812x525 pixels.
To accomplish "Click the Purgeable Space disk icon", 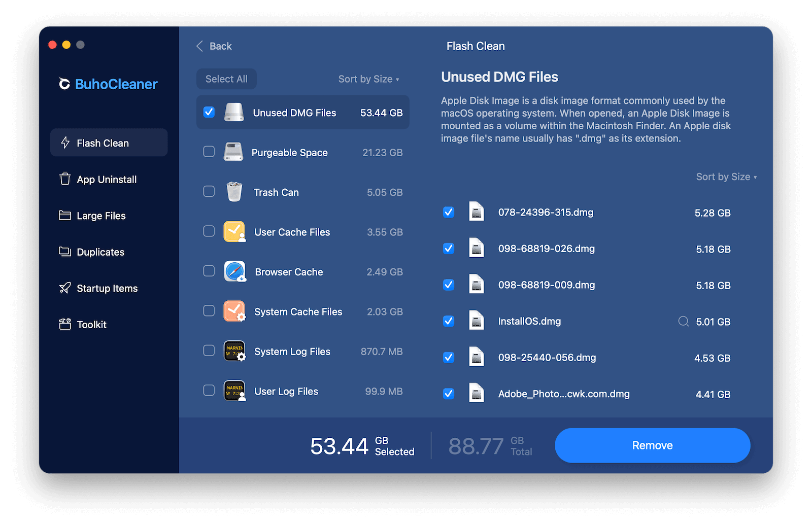I will (x=233, y=152).
